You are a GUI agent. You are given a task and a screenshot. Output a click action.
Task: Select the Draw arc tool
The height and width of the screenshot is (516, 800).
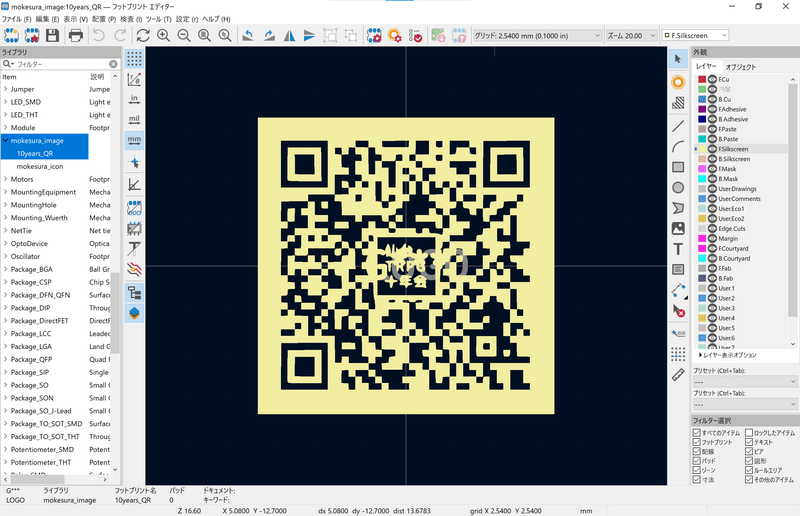pyautogui.click(x=678, y=146)
